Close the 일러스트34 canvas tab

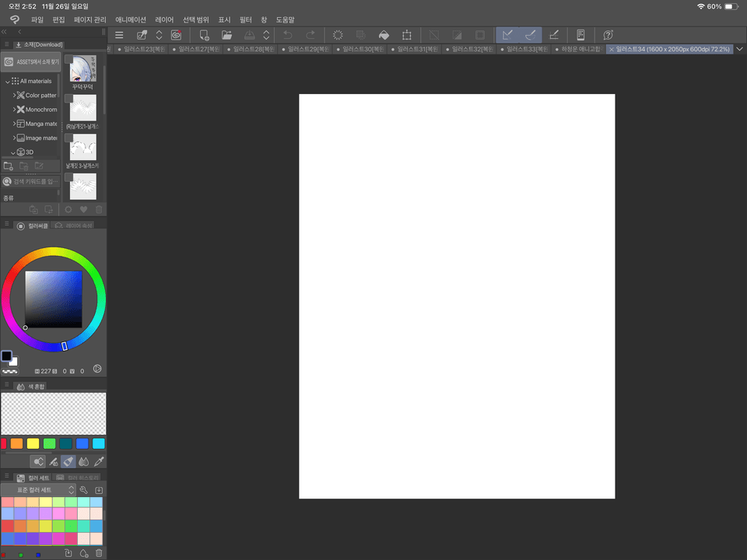pyautogui.click(x=612, y=49)
